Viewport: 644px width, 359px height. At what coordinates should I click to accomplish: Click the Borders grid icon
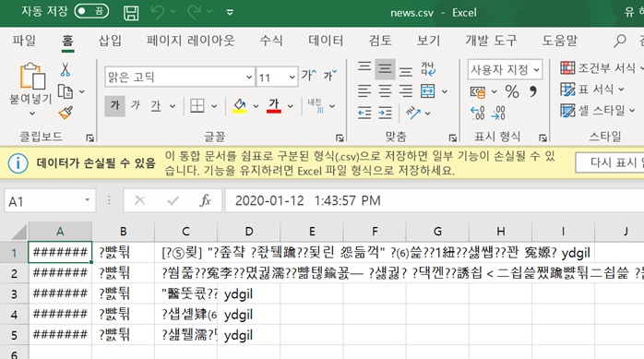[x=197, y=106]
